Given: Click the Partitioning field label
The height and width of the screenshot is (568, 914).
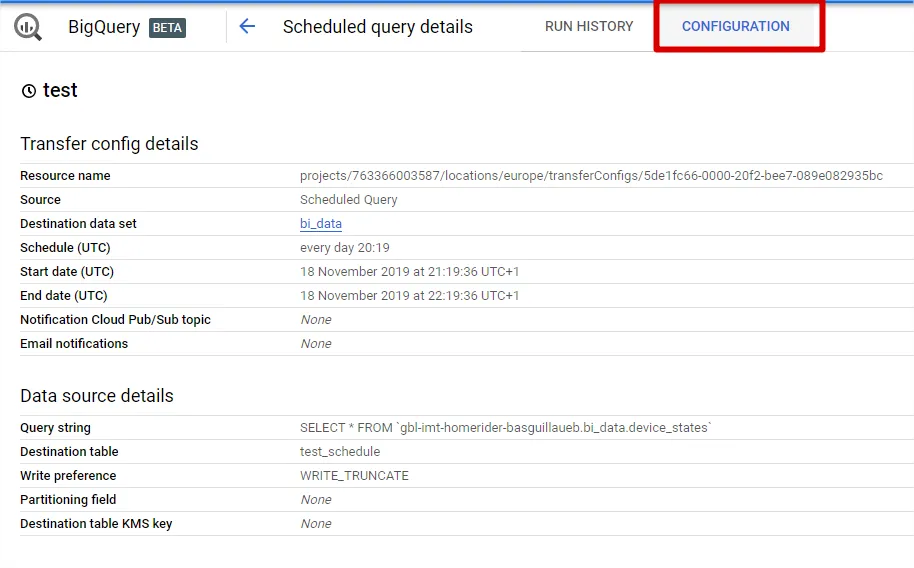Looking at the screenshot, I should pos(68,500).
